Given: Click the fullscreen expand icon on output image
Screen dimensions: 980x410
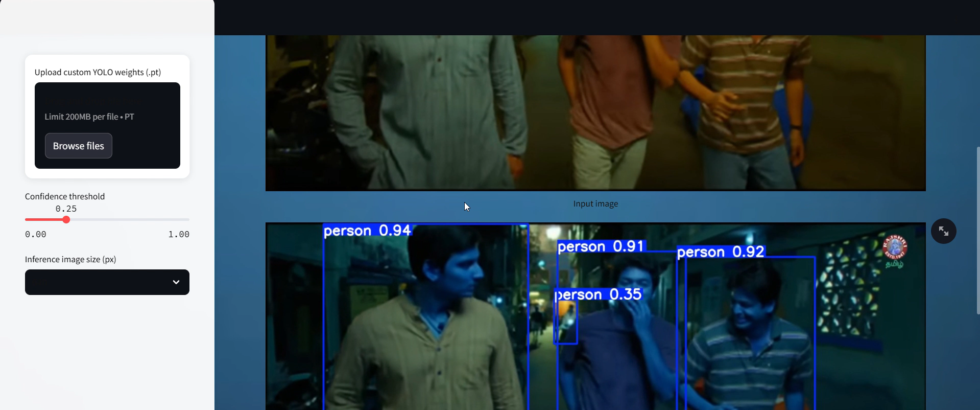Looking at the screenshot, I should pyautogui.click(x=943, y=231).
